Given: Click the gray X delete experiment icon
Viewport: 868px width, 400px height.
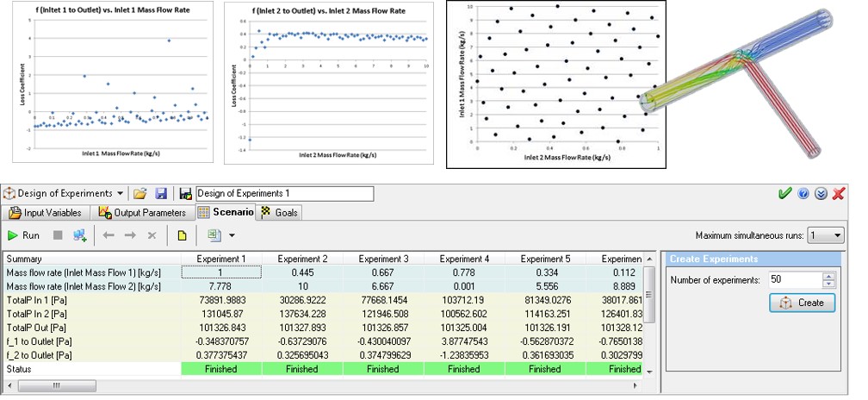Looking at the screenshot, I should tap(152, 235).
